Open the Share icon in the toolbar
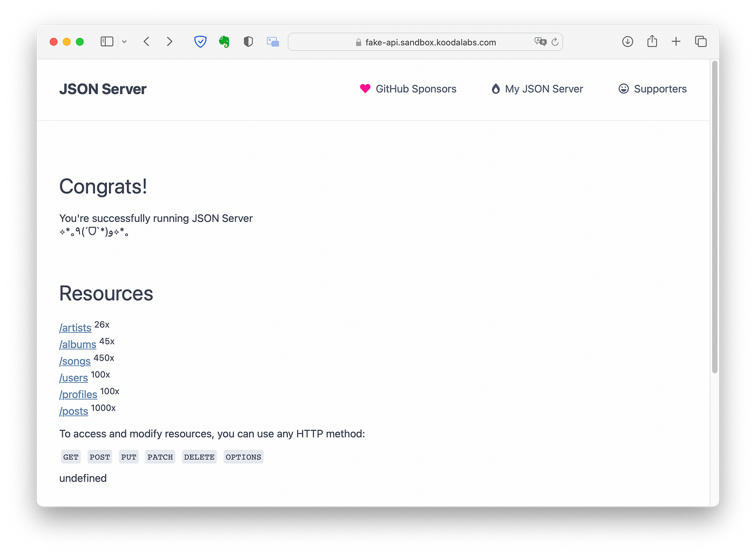The width and height of the screenshot is (756, 555). (x=652, y=41)
